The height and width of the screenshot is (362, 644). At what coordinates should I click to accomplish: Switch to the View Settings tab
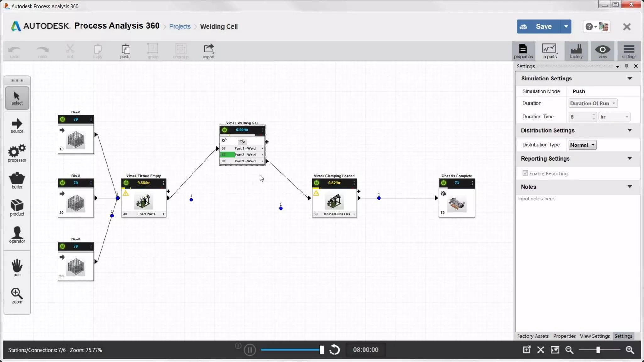[x=595, y=336]
